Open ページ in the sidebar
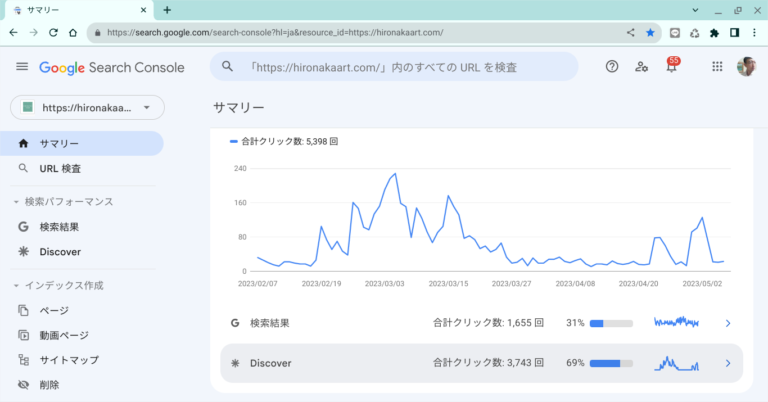Image resolution: width=768 pixels, height=402 pixels. point(81,310)
